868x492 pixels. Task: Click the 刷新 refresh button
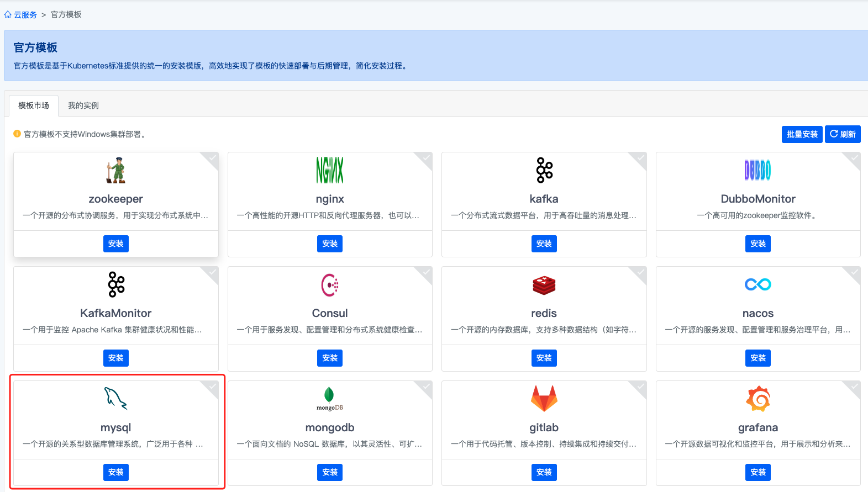coord(843,134)
